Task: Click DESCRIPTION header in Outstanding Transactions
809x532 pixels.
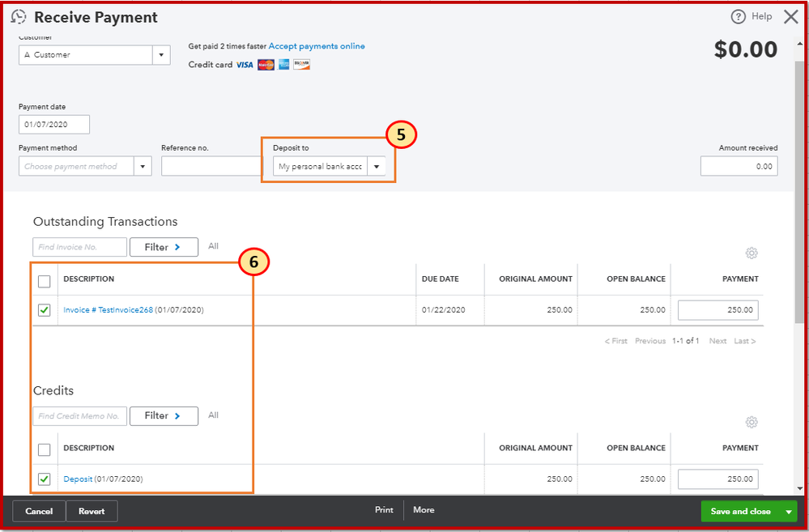Action: click(89, 279)
